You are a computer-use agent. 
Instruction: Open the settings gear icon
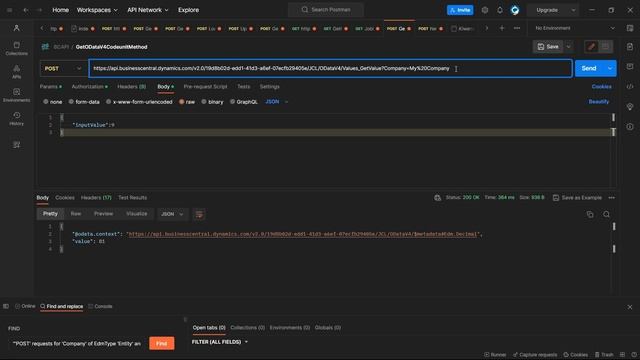click(484, 10)
